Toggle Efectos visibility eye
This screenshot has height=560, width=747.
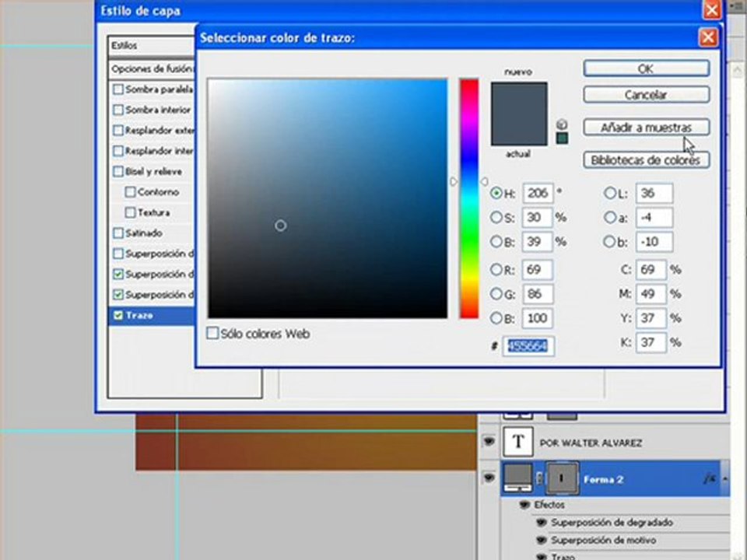(524, 504)
